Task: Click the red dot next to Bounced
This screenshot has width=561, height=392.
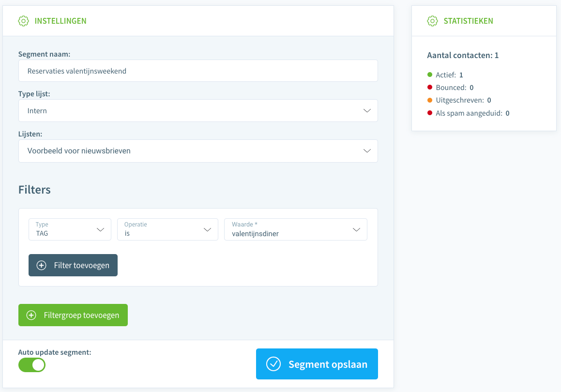Action: [430, 88]
